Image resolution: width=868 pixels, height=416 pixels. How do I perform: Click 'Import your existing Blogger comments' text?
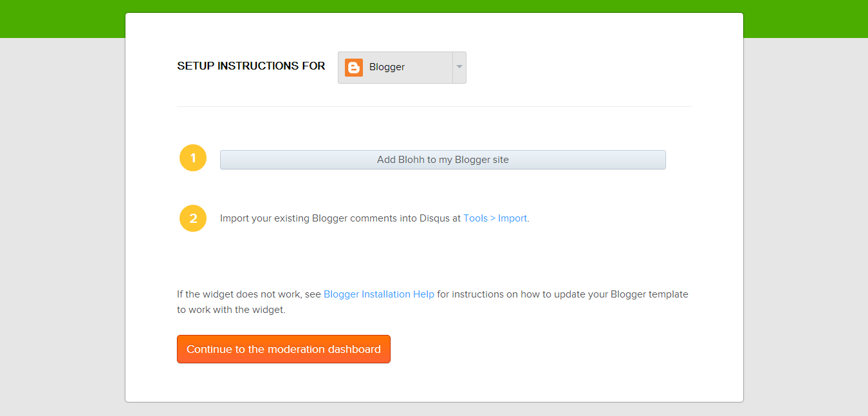click(309, 218)
